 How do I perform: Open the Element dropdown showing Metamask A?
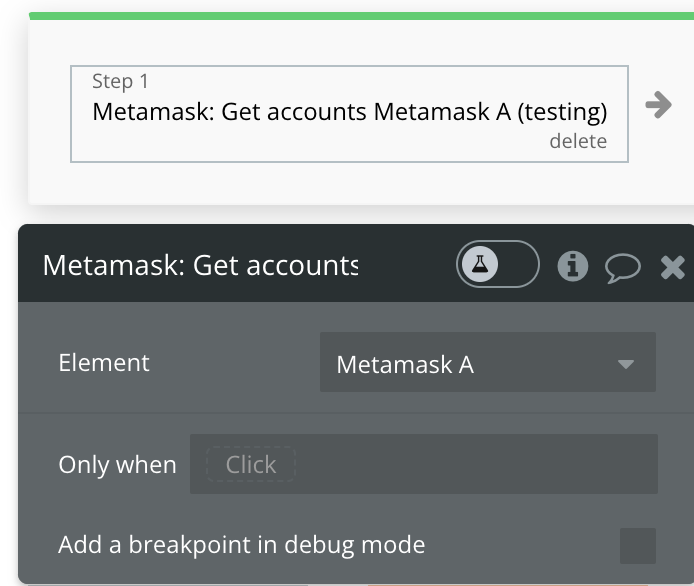point(488,362)
